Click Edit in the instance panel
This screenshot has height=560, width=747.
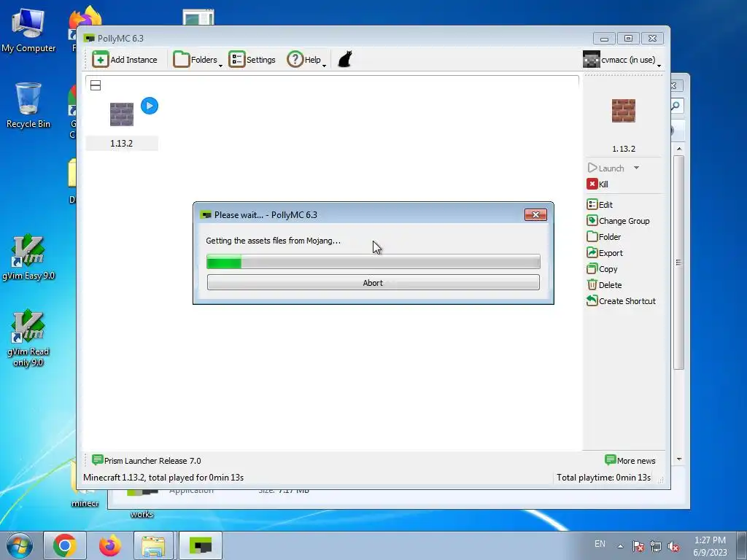pyautogui.click(x=600, y=205)
